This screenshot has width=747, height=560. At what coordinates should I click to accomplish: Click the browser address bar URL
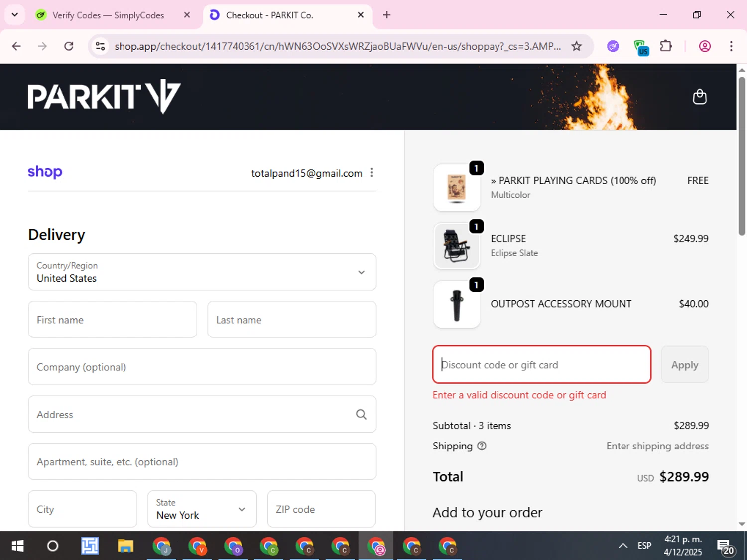(x=337, y=46)
